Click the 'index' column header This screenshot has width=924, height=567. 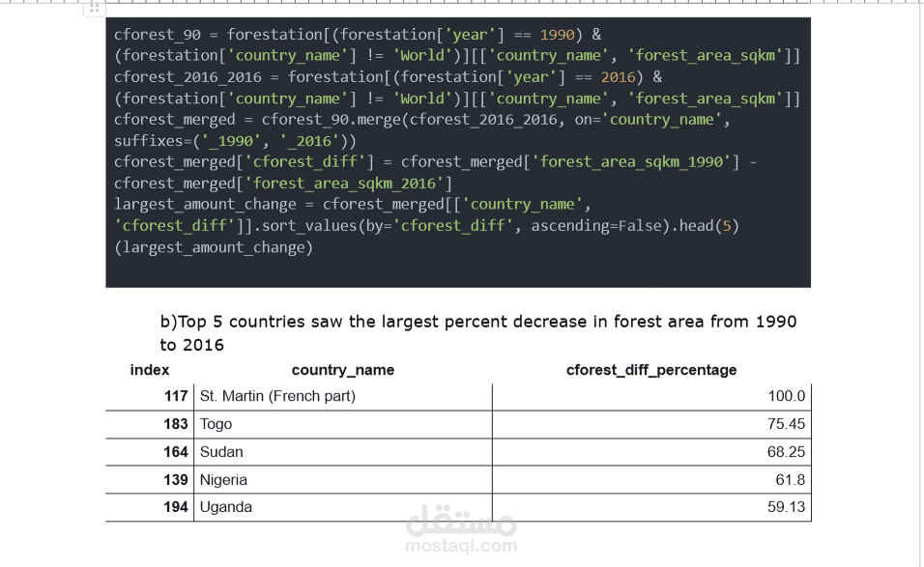click(x=150, y=370)
